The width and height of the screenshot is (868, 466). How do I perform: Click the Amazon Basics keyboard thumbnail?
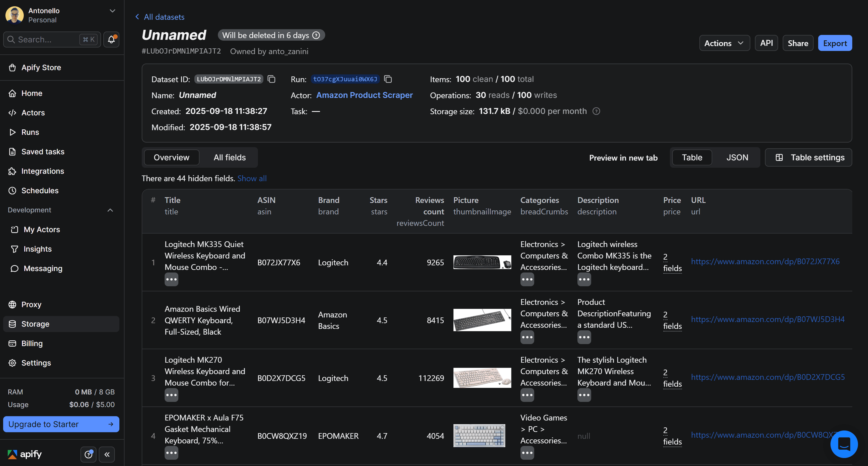click(482, 320)
